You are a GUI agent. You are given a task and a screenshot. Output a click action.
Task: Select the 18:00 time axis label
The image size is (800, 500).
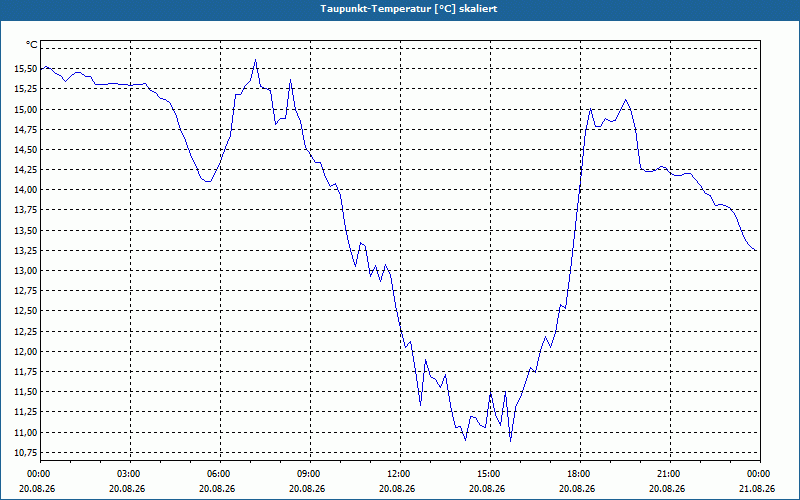click(x=580, y=474)
